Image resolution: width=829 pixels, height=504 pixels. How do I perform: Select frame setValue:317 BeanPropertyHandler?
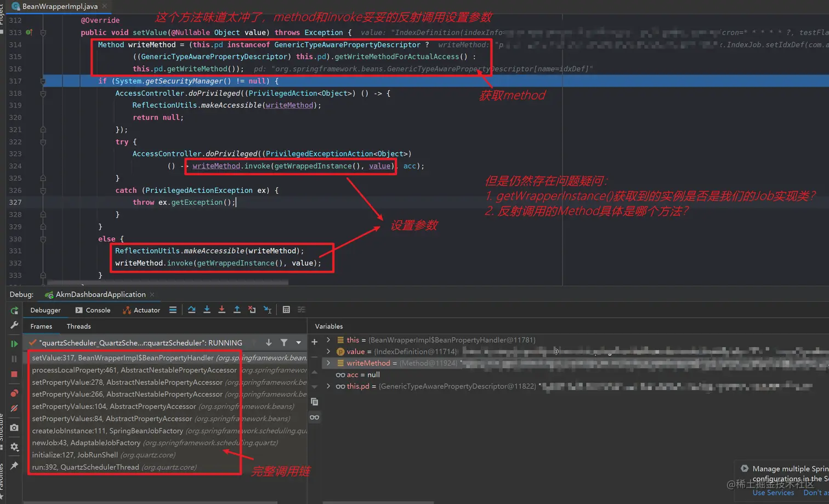coord(167,358)
